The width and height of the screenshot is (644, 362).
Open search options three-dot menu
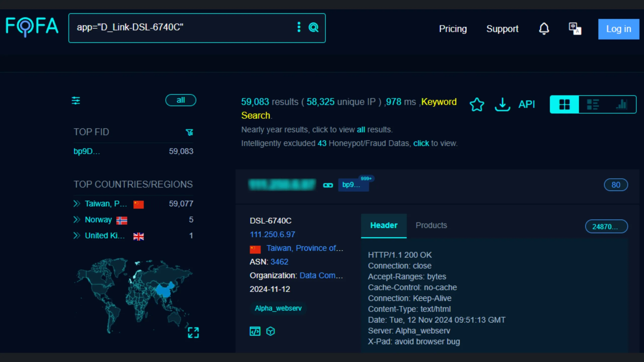tap(299, 27)
